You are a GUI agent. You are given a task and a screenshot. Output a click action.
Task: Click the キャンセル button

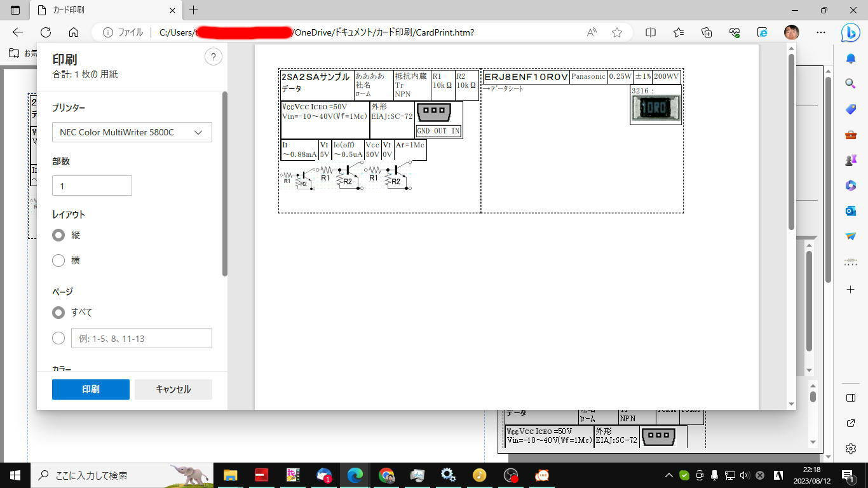click(173, 390)
